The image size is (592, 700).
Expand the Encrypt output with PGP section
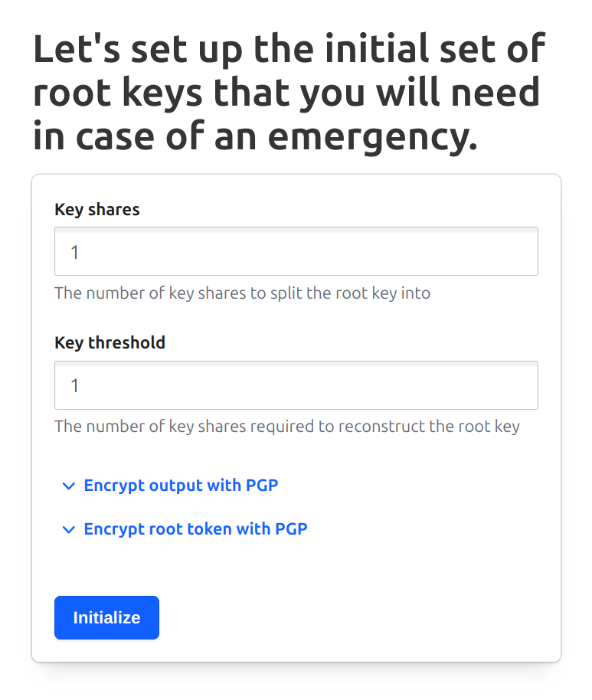(181, 486)
